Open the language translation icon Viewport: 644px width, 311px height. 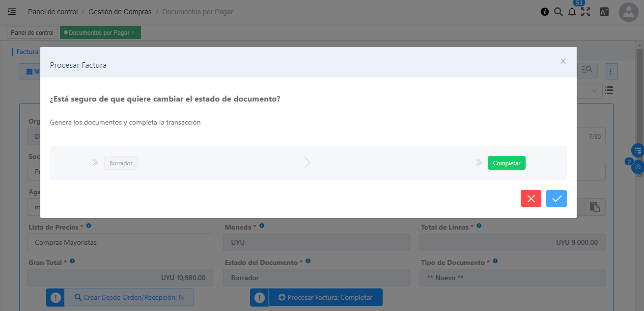coord(604,12)
